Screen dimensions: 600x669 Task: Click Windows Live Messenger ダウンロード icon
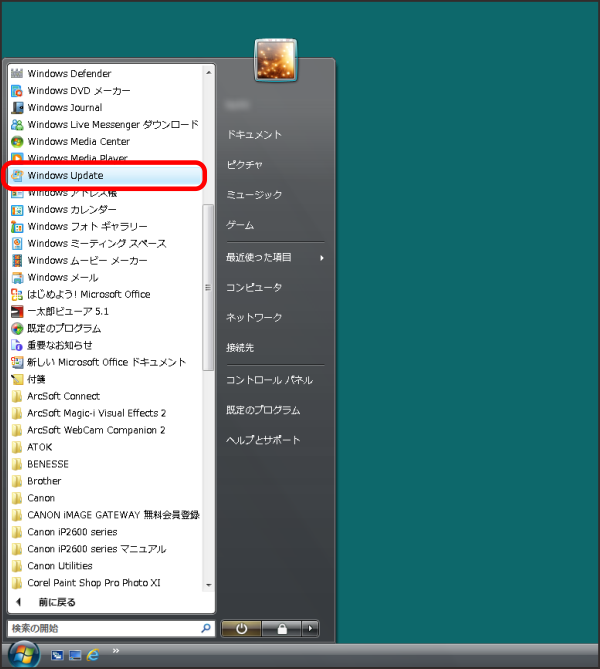pyautogui.click(x=17, y=125)
